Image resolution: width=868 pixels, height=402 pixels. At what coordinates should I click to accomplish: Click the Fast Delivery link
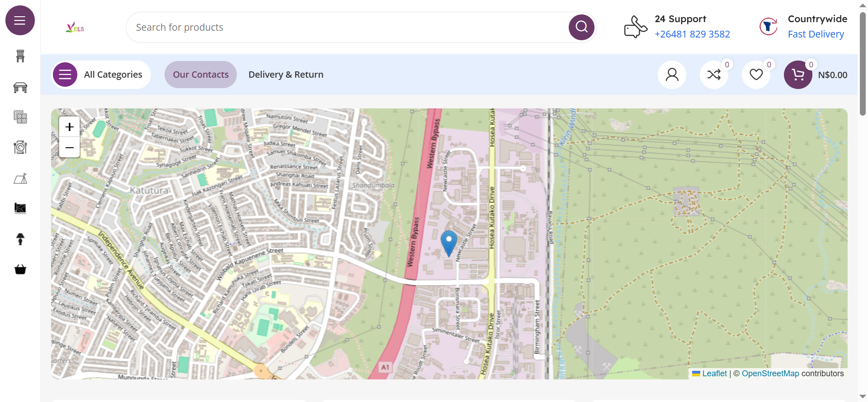pyautogui.click(x=816, y=34)
